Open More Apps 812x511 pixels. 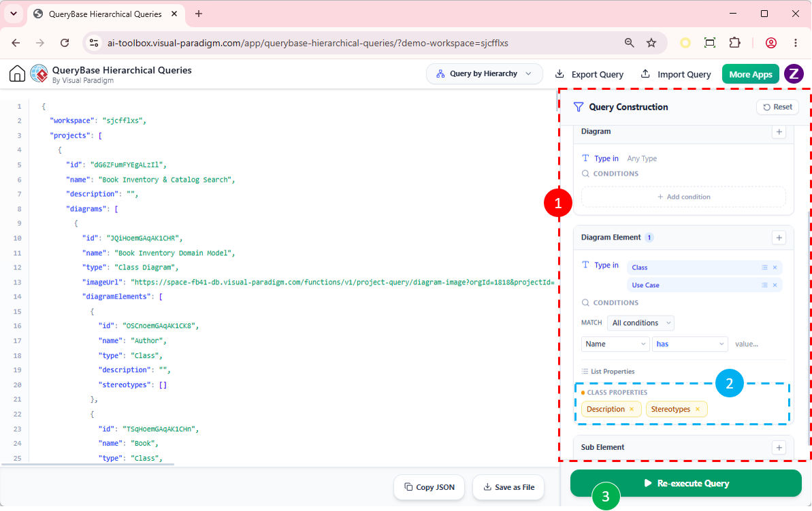pyautogui.click(x=750, y=74)
